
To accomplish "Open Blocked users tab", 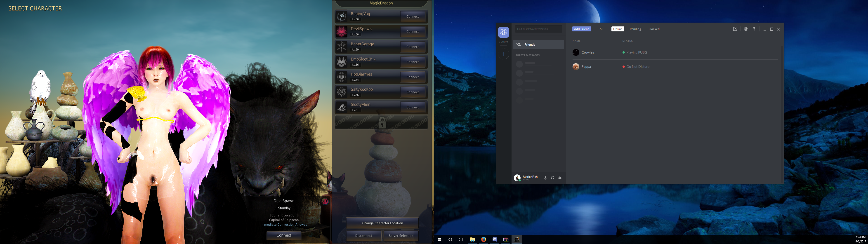I will [x=654, y=29].
